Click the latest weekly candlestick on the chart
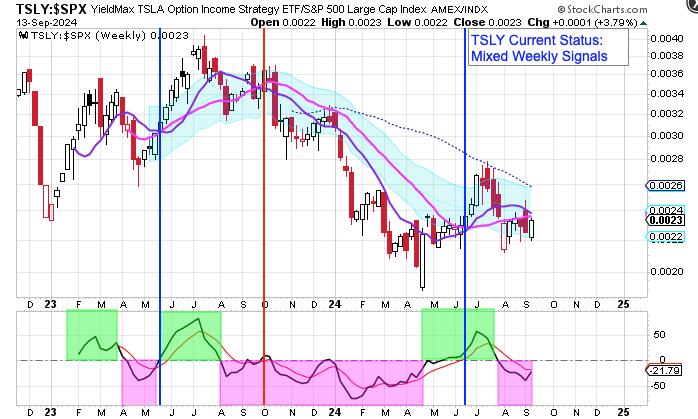698x419 pixels. pyautogui.click(x=531, y=229)
